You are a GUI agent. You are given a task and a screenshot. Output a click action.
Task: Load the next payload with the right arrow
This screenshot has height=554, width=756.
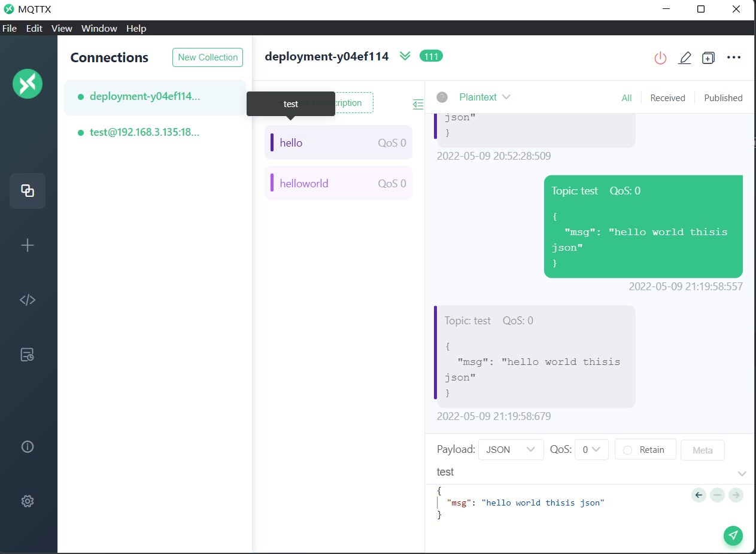click(736, 495)
